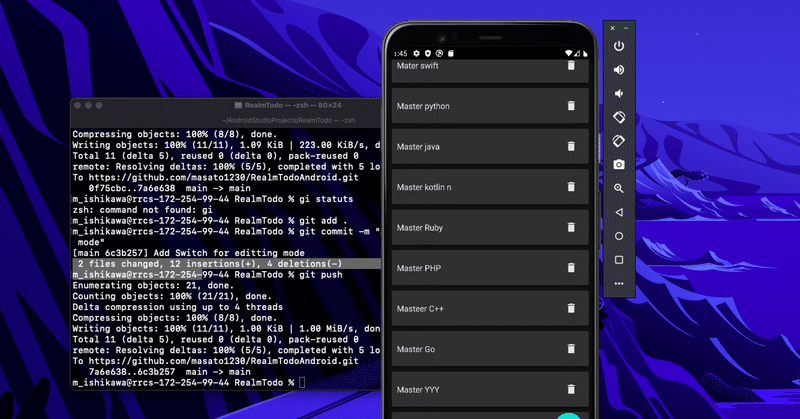800x419 pixels.
Task: Raise volume with emulator volume up icon
Action: (x=619, y=70)
